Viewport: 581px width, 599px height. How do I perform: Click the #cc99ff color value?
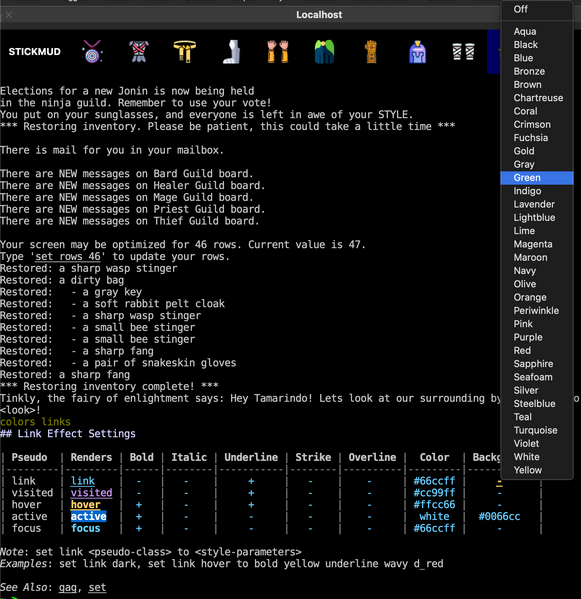(x=434, y=493)
